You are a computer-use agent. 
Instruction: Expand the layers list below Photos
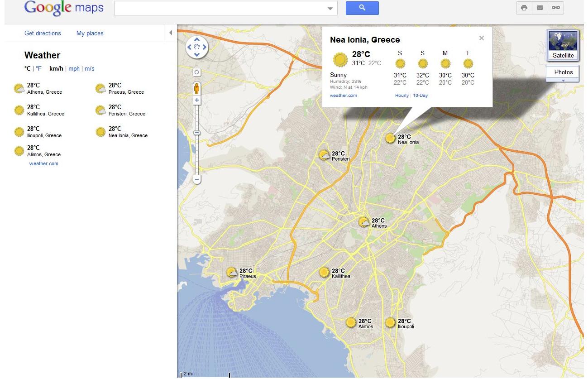[x=563, y=81]
